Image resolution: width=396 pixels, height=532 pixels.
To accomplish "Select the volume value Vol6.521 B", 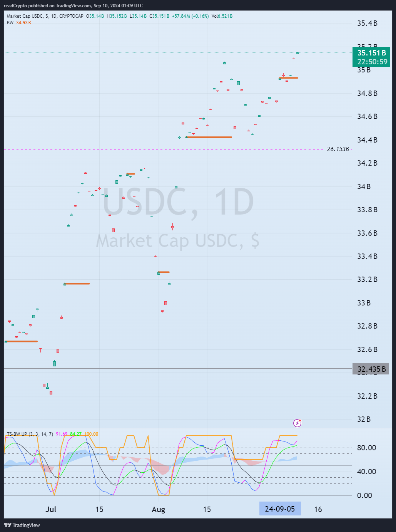I will (x=222, y=16).
